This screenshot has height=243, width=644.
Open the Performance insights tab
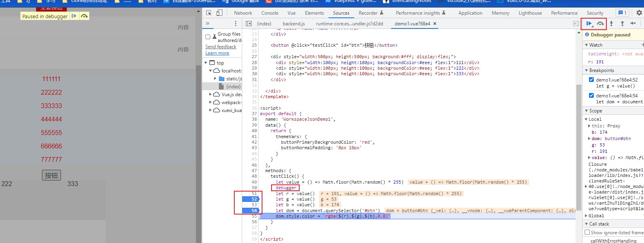420,13
